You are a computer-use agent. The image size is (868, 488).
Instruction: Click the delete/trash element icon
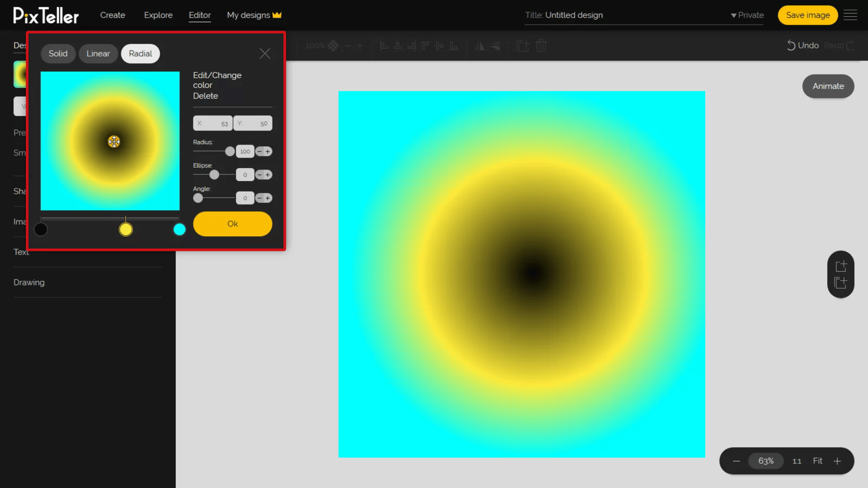click(x=541, y=46)
